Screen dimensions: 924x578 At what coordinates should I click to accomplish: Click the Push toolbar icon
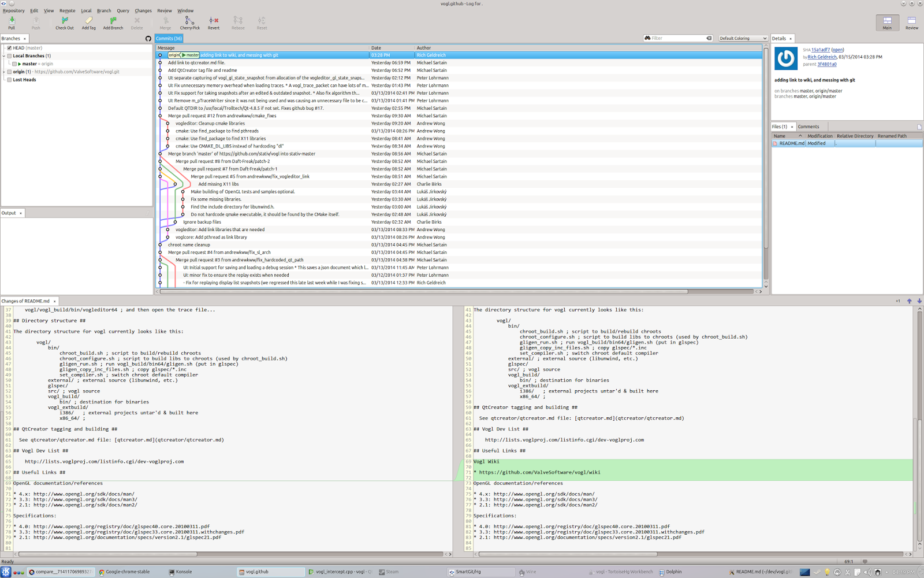[x=36, y=23]
